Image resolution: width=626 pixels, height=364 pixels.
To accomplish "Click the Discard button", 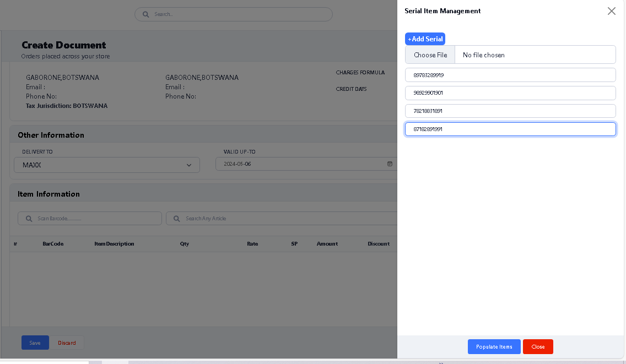I will [x=67, y=343].
